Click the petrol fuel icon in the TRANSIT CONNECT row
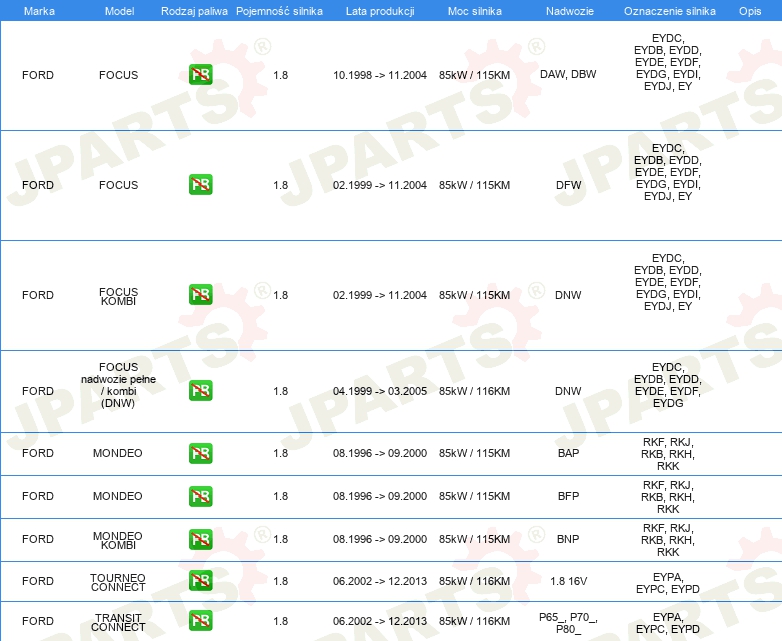This screenshot has height=641, width=782. coord(200,621)
